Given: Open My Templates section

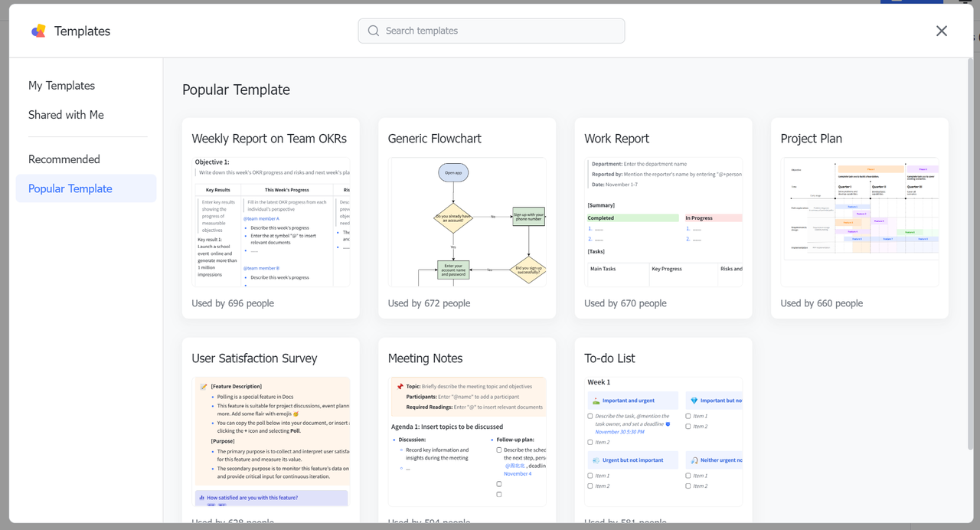Looking at the screenshot, I should 61,86.
